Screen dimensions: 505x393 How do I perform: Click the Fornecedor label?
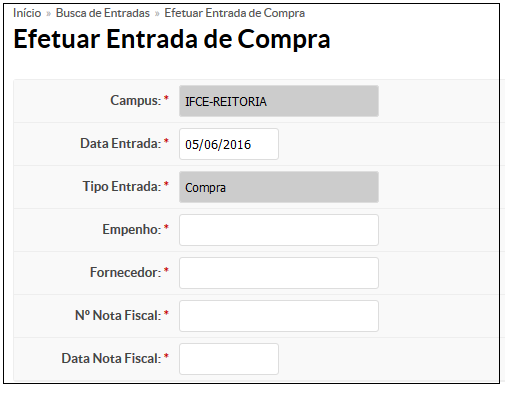tap(126, 272)
